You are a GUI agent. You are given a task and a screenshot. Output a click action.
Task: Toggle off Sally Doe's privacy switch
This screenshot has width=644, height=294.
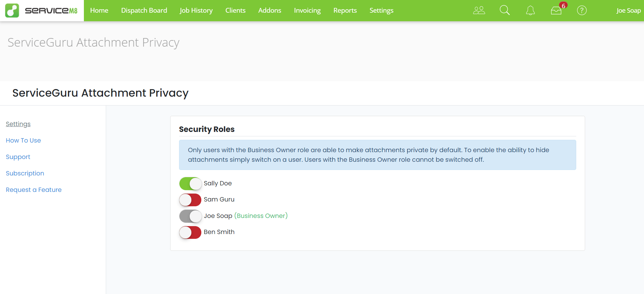click(x=190, y=184)
